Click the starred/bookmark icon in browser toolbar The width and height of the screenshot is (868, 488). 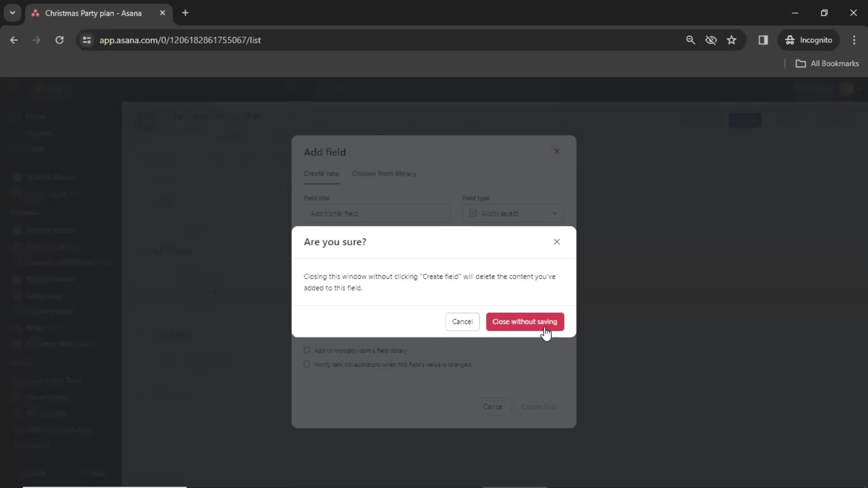731,40
